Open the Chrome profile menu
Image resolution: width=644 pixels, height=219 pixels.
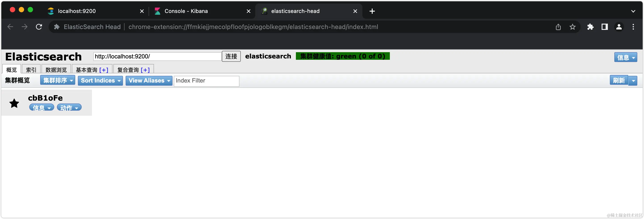click(x=619, y=27)
